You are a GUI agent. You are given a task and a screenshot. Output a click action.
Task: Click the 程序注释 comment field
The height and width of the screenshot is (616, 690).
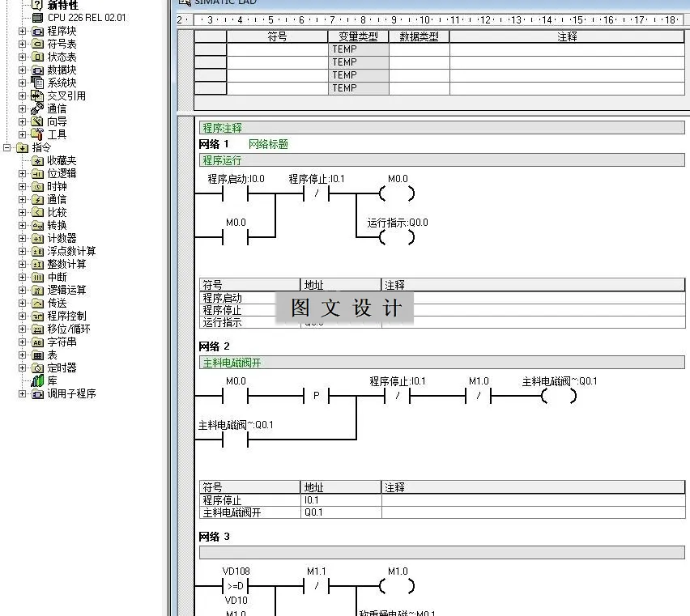[442, 128]
